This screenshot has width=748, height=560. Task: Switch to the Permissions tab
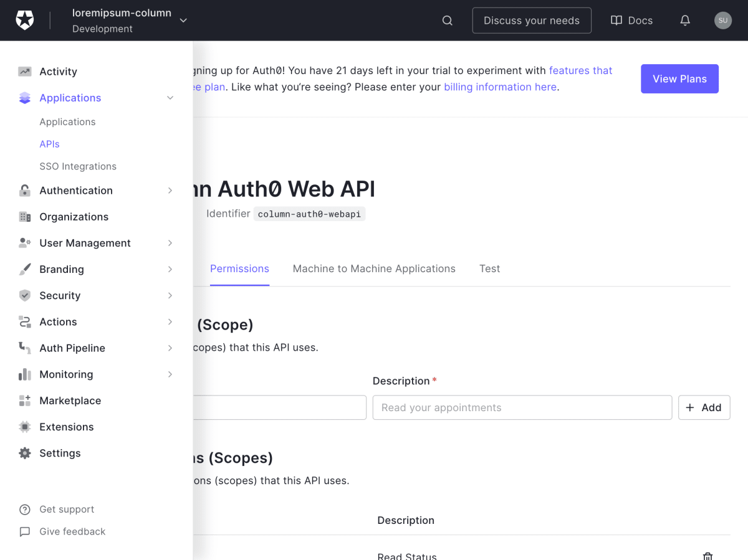coord(239,268)
